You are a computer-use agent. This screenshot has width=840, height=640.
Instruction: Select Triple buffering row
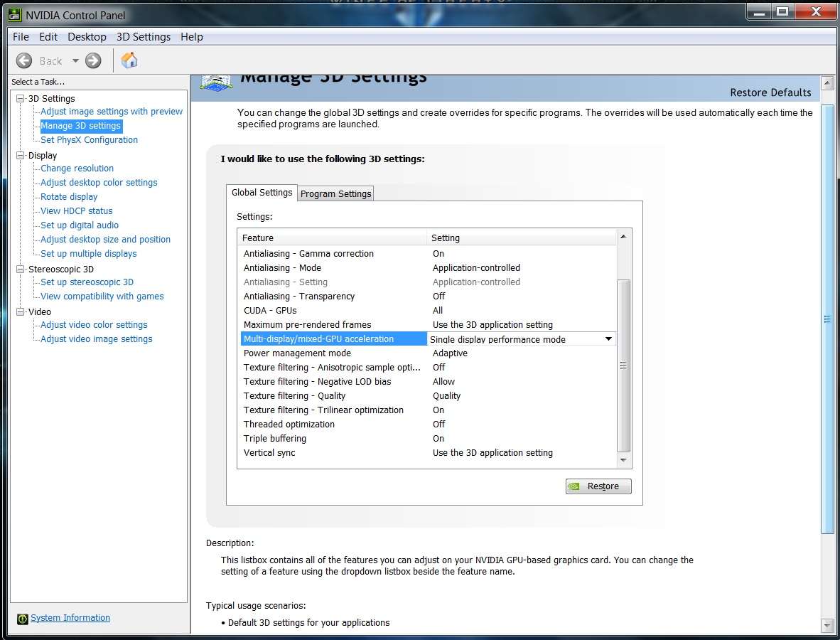[x=428, y=438]
